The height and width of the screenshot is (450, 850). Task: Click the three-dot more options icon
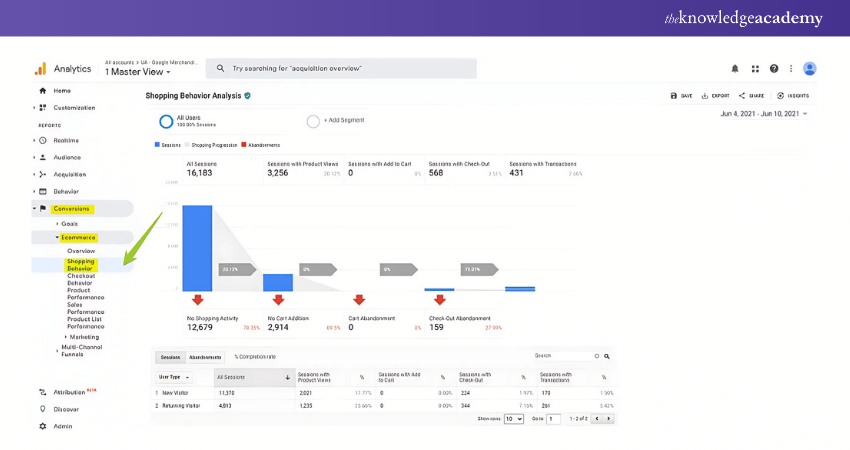pos(791,69)
